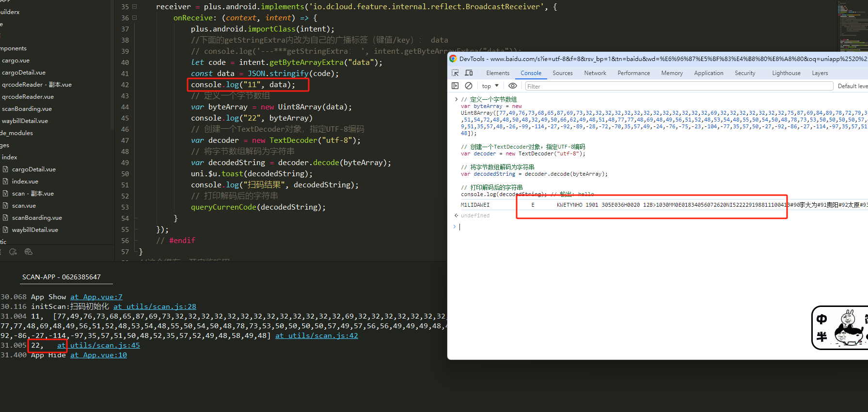This screenshot has height=412, width=868.
Task: Open the at App.vue:10 log link
Action: click(99, 355)
